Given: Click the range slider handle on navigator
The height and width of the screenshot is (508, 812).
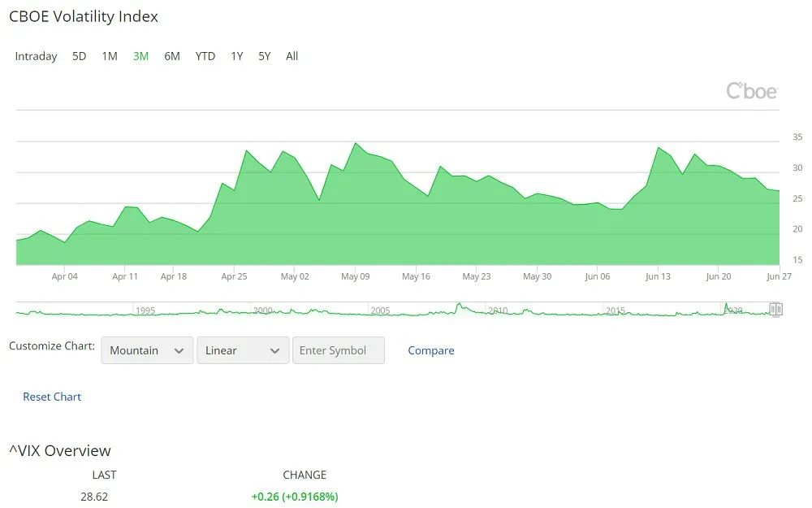Looking at the screenshot, I should click(775, 310).
